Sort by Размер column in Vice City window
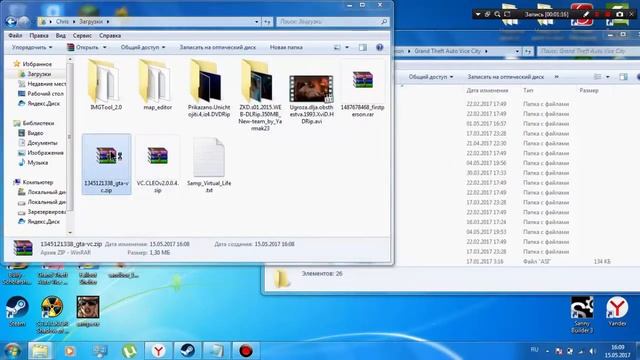Screen dimensions: 640x360 pyautogui.click(x=589, y=90)
